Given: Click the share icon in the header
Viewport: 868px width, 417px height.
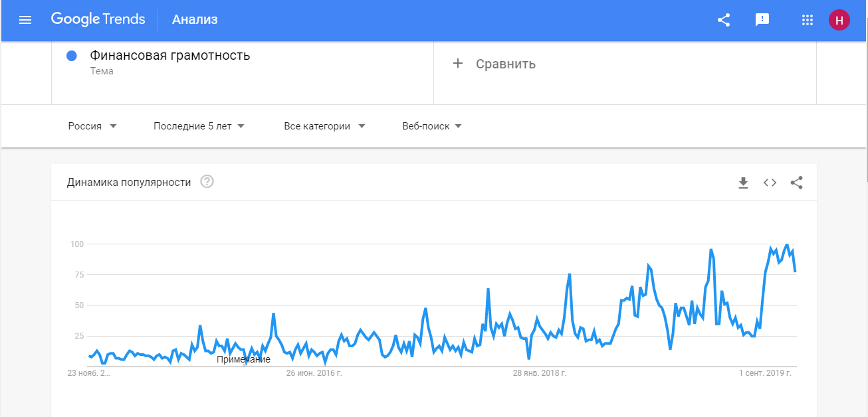Looking at the screenshot, I should click(x=724, y=20).
